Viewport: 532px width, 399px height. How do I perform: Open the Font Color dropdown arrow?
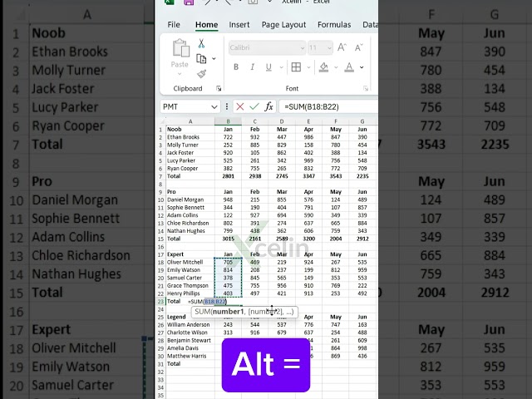tap(362, 67)
